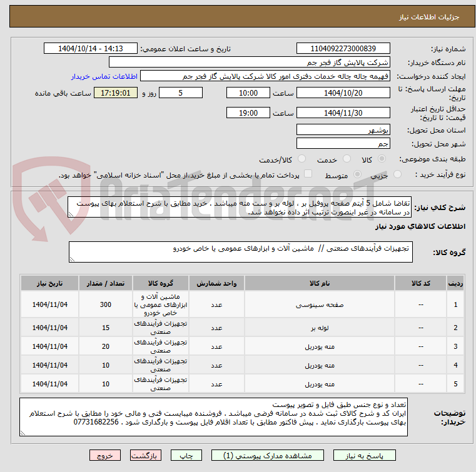Click the delivery province field بوشهر
476x472 pixels.
point(343,130)
